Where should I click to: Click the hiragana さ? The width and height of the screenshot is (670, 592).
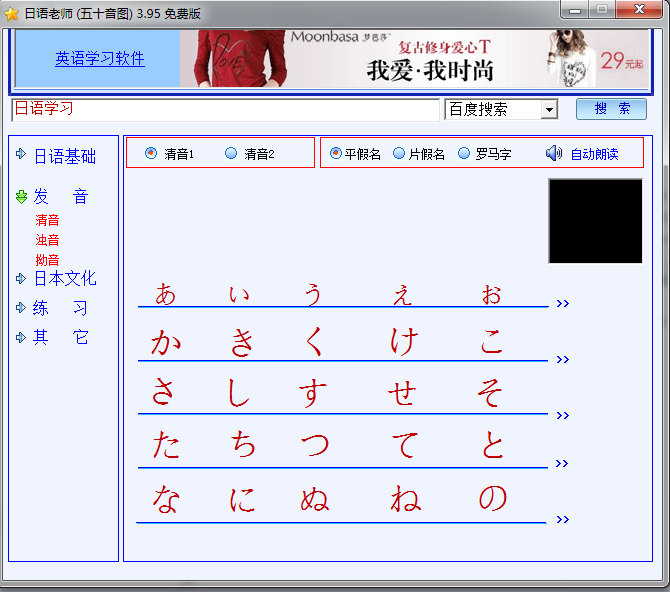coord(163,391)
